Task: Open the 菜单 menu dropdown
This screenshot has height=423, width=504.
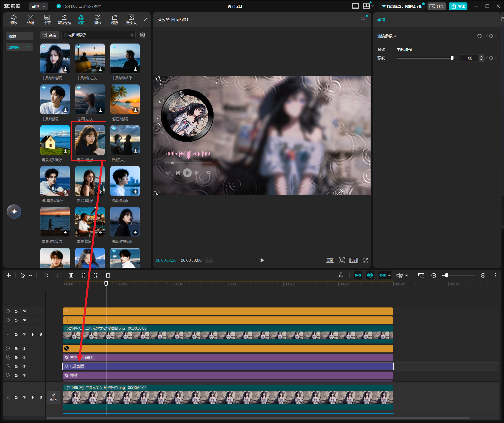Action: click(38, 6)
